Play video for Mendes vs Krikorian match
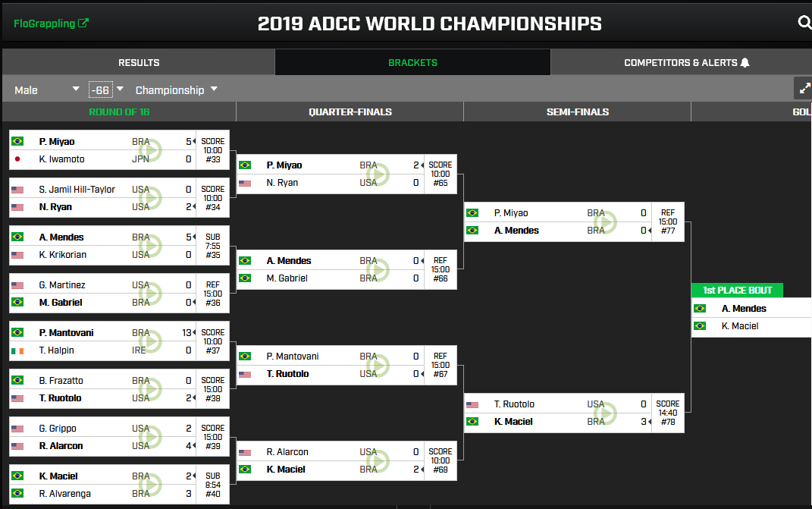The height and width of the screenshot is (509, 812). (x=149, y=246)
